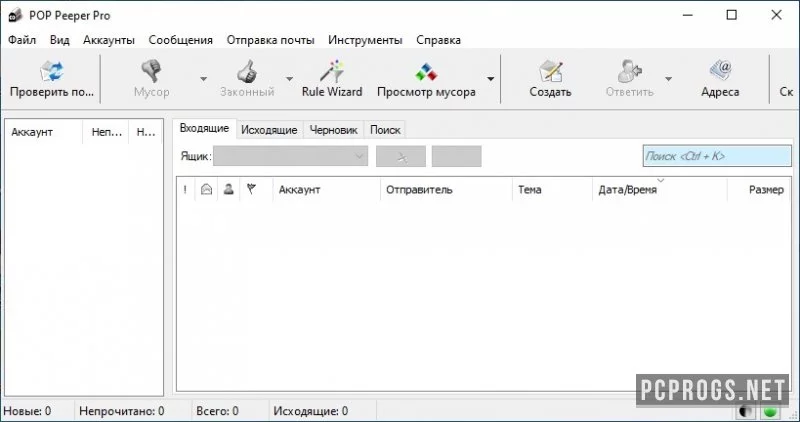Sort by the priority exclamation column
800x422 pixels.
[x=185, y=190]
